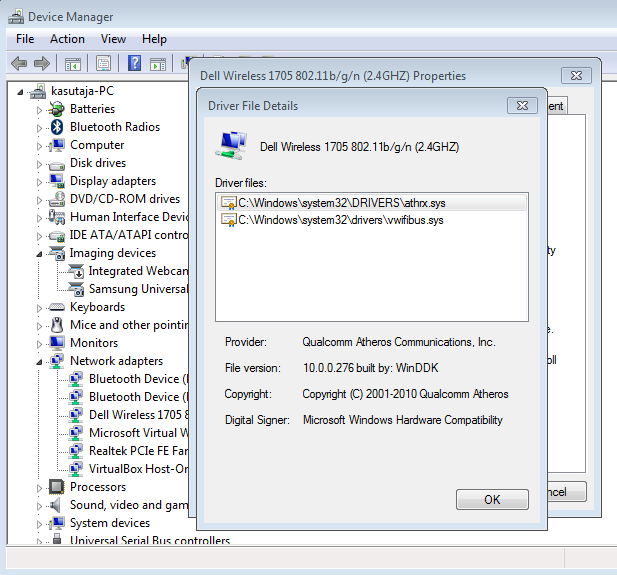This screenshot has width=617, height=575.
Task: Expand the Bluetooth Radios node
Action: click(39, 128)
